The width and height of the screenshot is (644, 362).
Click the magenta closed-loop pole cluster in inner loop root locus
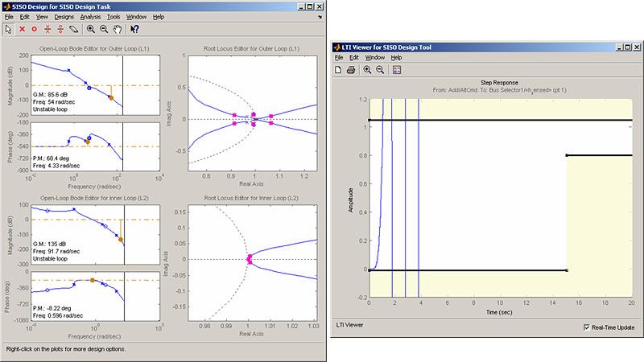pos(250,259)
